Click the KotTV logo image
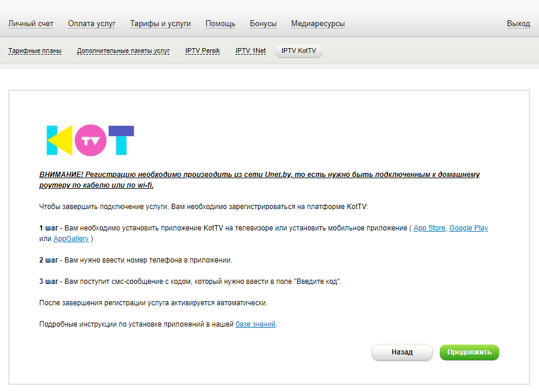This screenshot has width=539, height=392. click(x=90, y=140)
